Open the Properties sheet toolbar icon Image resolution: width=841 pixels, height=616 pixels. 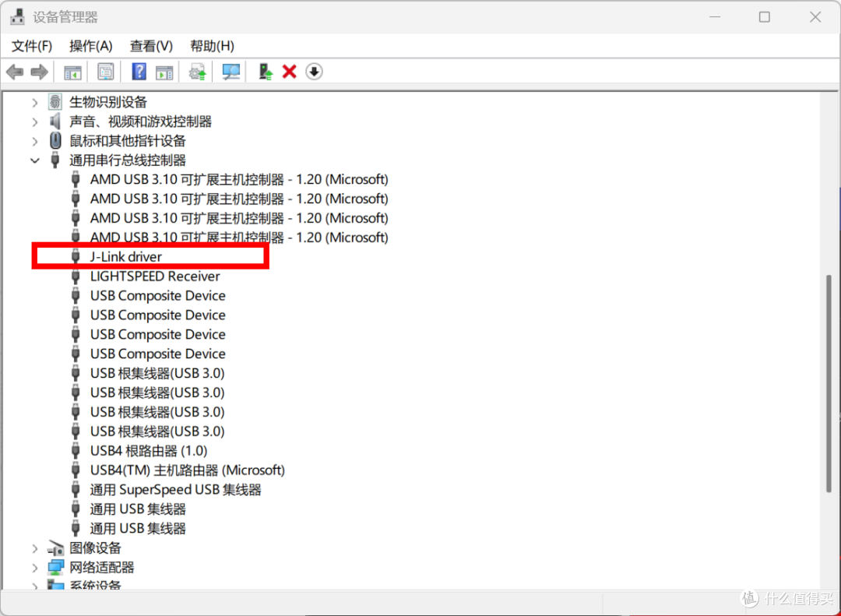[106, 72]
